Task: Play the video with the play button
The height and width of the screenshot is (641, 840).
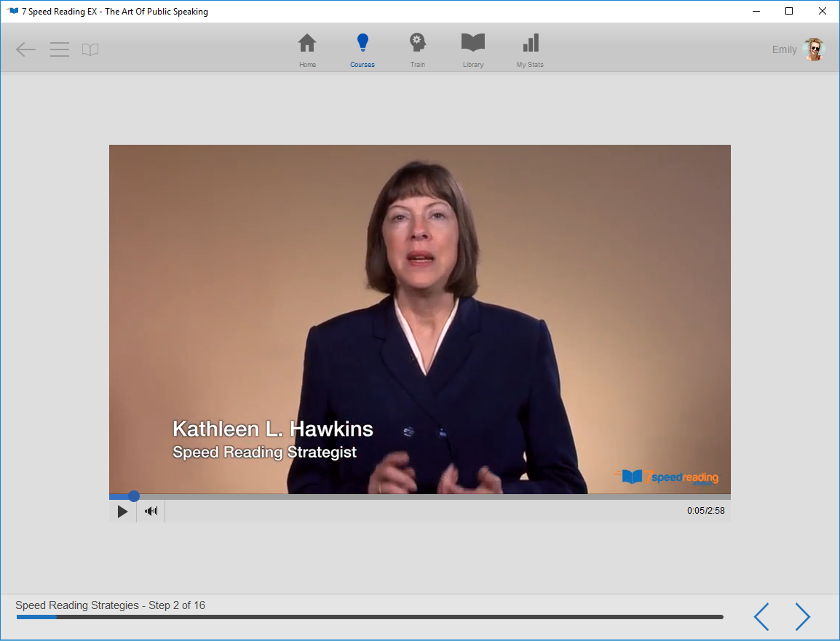Action: [122, 511]
